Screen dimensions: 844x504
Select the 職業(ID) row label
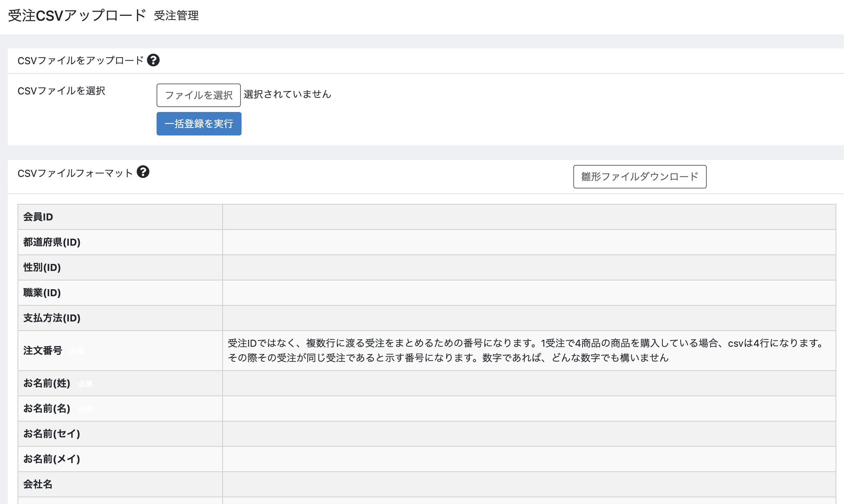click(x=42, y=293)
